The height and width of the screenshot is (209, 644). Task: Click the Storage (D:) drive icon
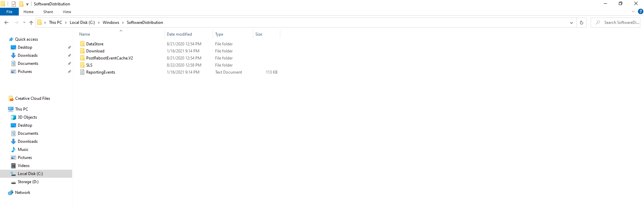13,182
